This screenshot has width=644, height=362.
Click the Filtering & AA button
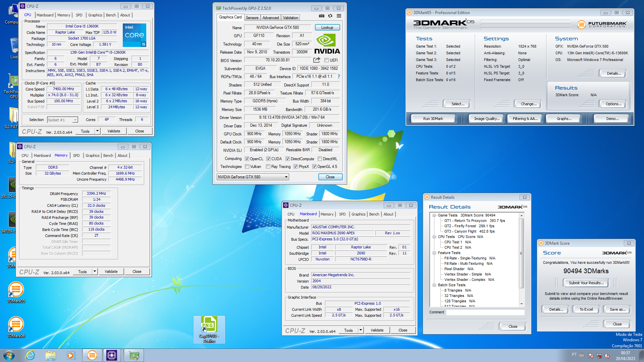point(525,119)
